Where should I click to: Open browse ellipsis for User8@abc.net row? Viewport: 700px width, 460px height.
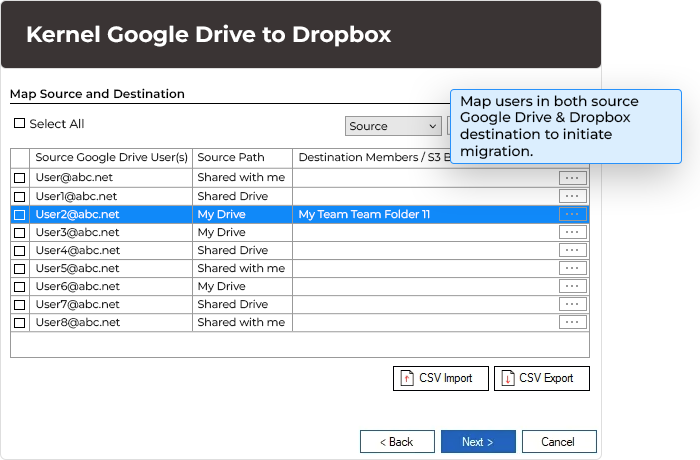tap(572, 322)
